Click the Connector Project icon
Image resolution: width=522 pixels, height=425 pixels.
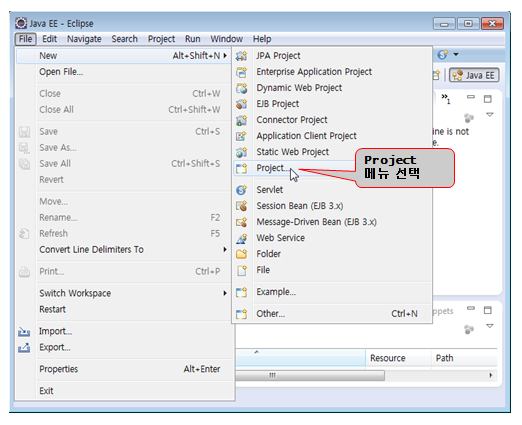[x=242, y=120]
